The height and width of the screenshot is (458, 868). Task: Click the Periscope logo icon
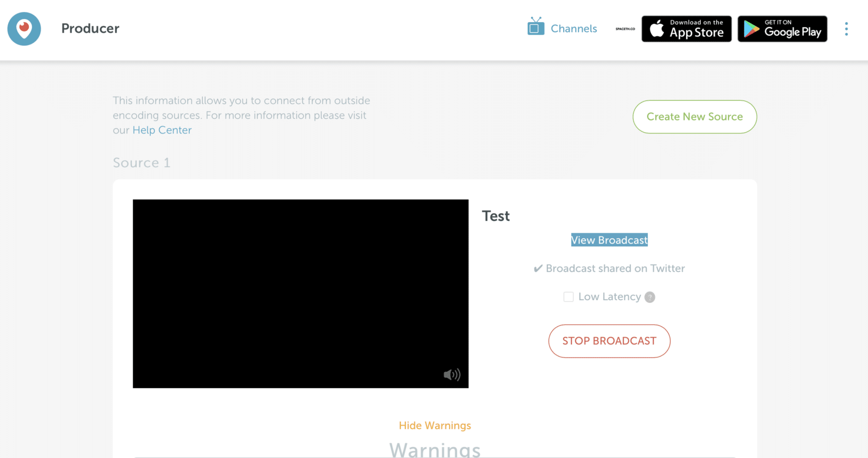coord(24,29)
